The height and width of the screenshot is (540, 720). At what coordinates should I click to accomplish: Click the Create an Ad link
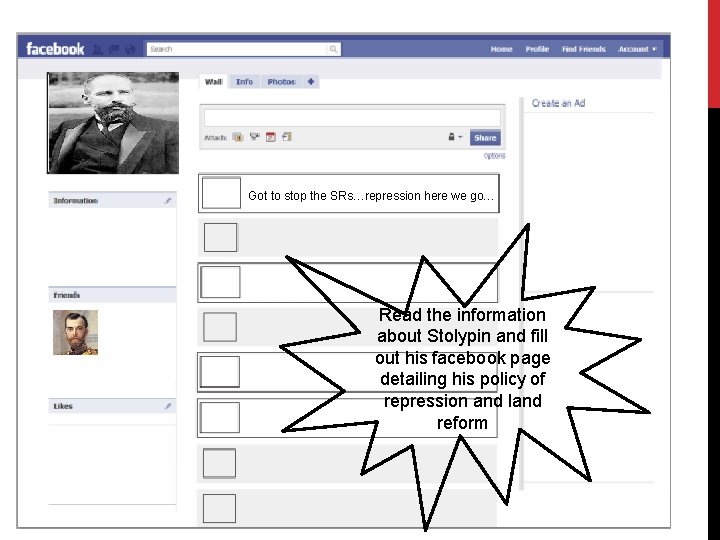[558, 103]
